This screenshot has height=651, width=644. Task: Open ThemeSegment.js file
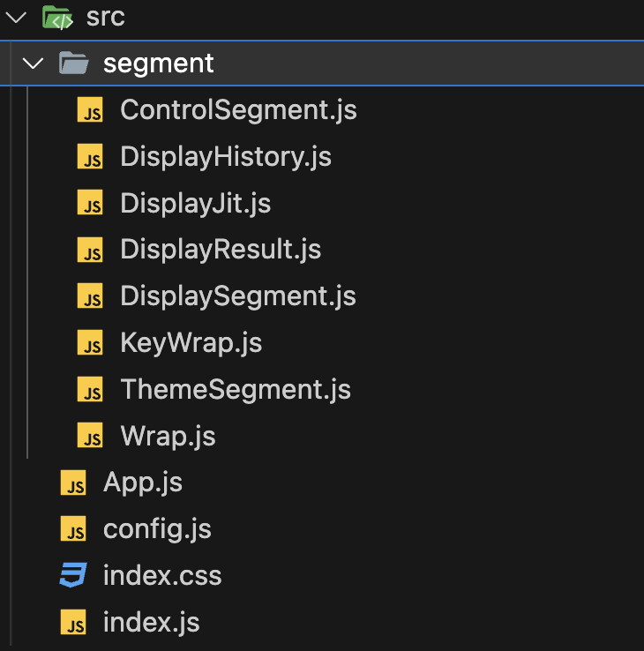coord(236,389)
